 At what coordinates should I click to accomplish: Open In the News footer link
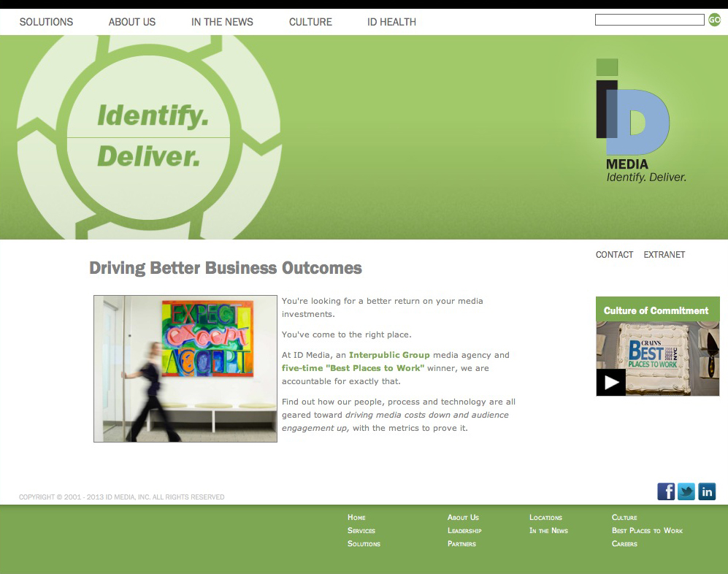548,530
